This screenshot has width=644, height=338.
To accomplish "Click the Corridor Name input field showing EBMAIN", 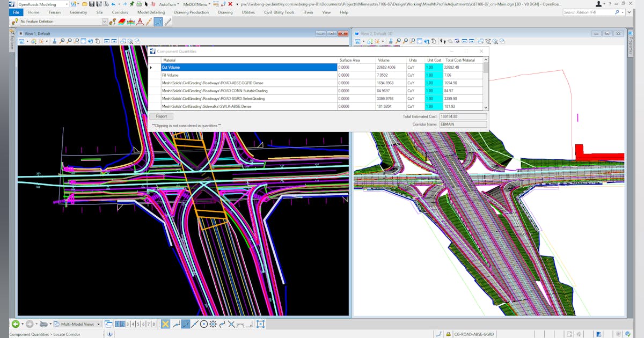I will pyautogui.click(x=463, y=124).
